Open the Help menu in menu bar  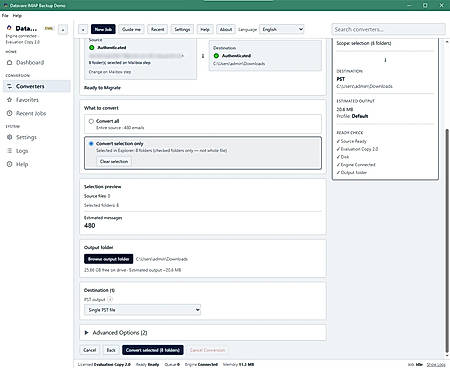point(17,16)
